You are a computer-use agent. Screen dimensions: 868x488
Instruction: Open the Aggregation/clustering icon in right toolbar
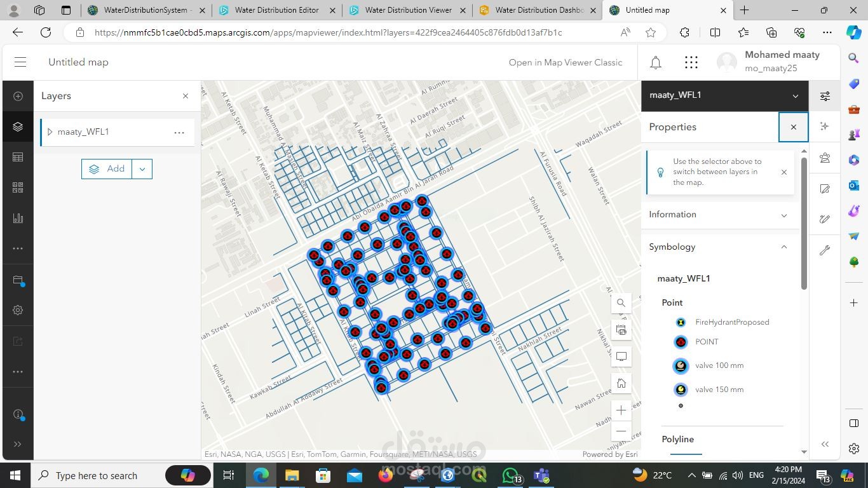click(x=825, y=158)
